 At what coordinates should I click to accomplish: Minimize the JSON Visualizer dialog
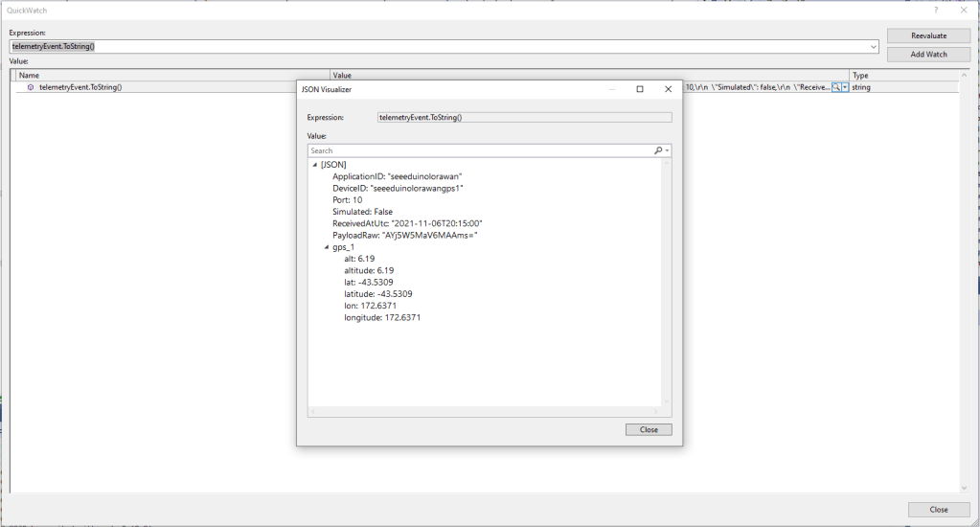coord(613,89)
